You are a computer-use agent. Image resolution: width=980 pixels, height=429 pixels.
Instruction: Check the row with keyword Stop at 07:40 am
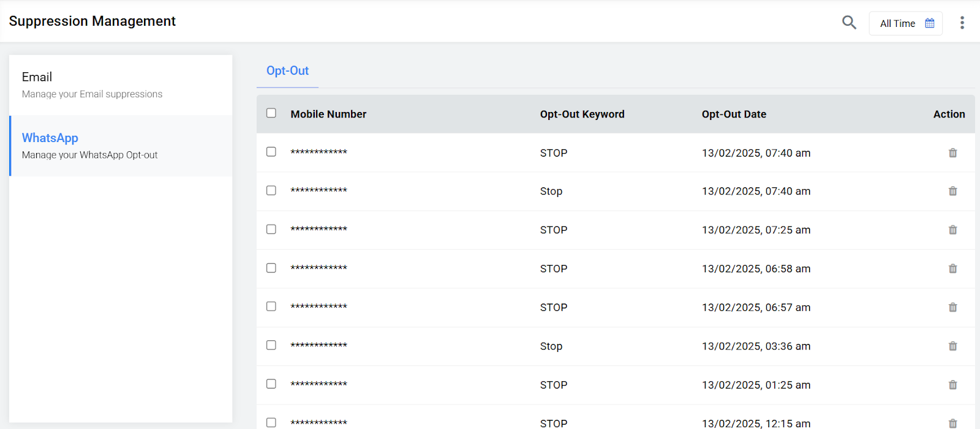271,190
